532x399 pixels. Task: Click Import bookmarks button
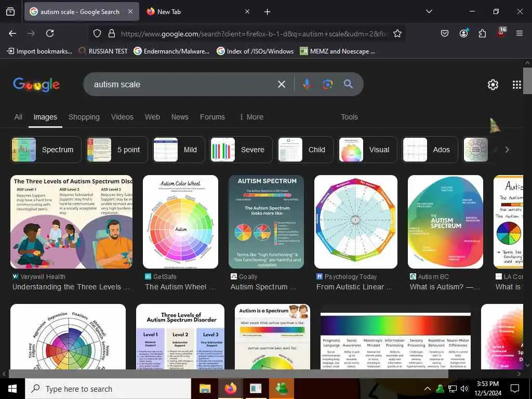pyautogui.click(x=39, y=51)
